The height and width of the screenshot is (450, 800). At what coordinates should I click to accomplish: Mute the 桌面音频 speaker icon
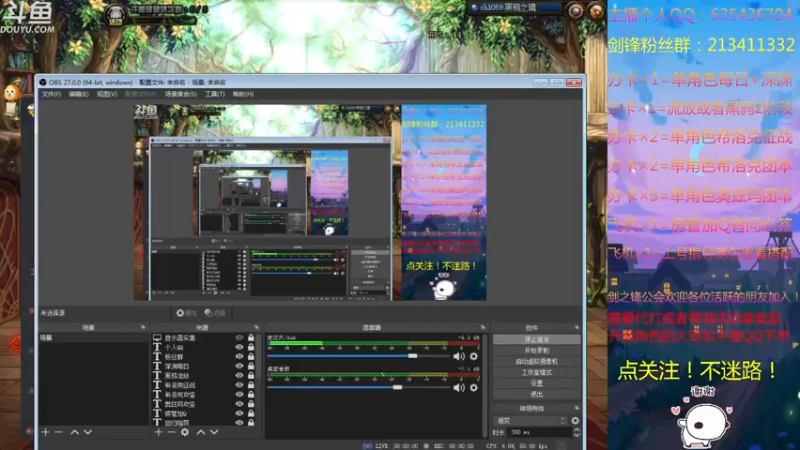[x=459, y=388]
